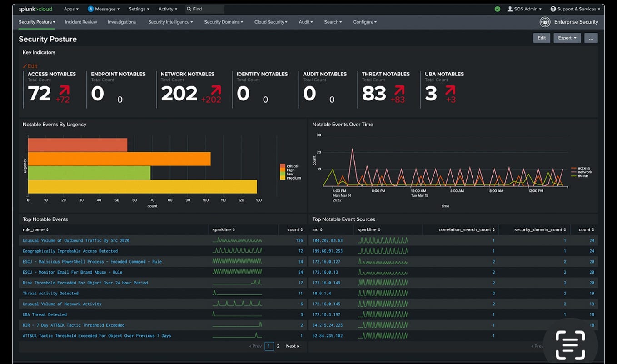
Task: Click the green health status check icon
Action: 498,9
